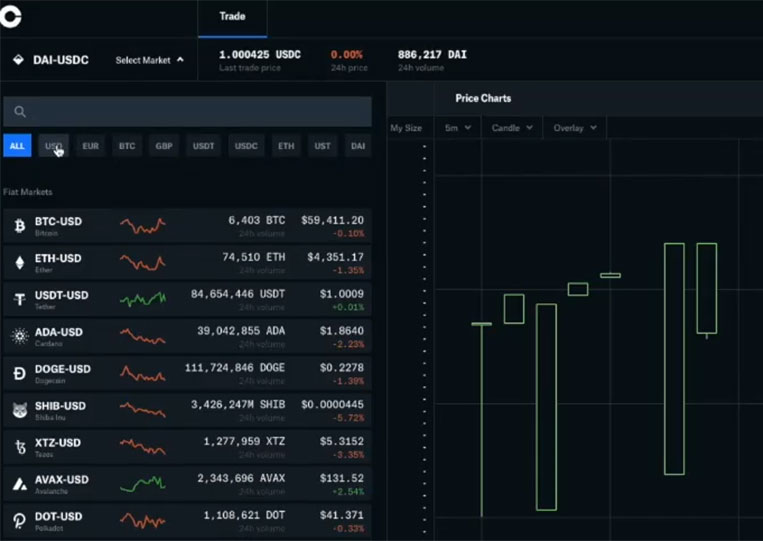
Task: Choose the USDT-USD market name
Action: [x=62, y=295]
